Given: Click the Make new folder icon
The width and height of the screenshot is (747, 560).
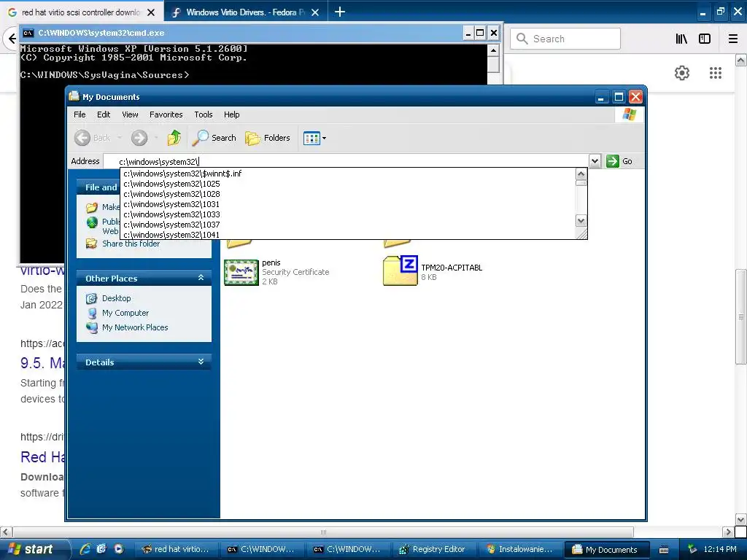Looking at the screenshot, I should point(91,207).
